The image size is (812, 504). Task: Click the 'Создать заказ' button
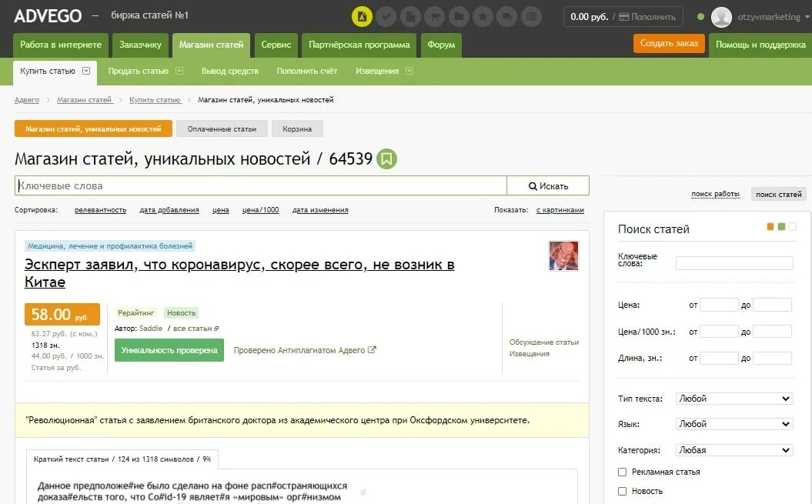point(669,43)
